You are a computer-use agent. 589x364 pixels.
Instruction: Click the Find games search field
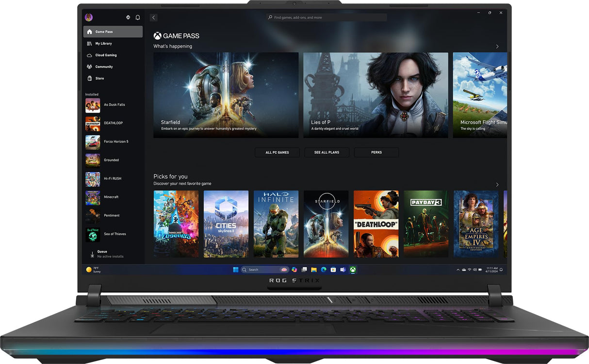(327, 17)
